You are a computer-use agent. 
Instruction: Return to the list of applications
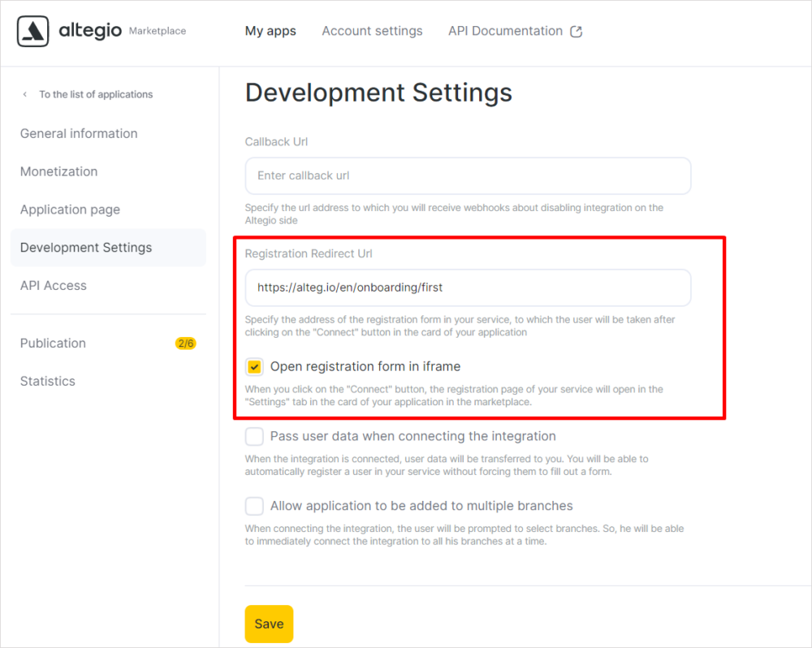[x=96, y=94]
